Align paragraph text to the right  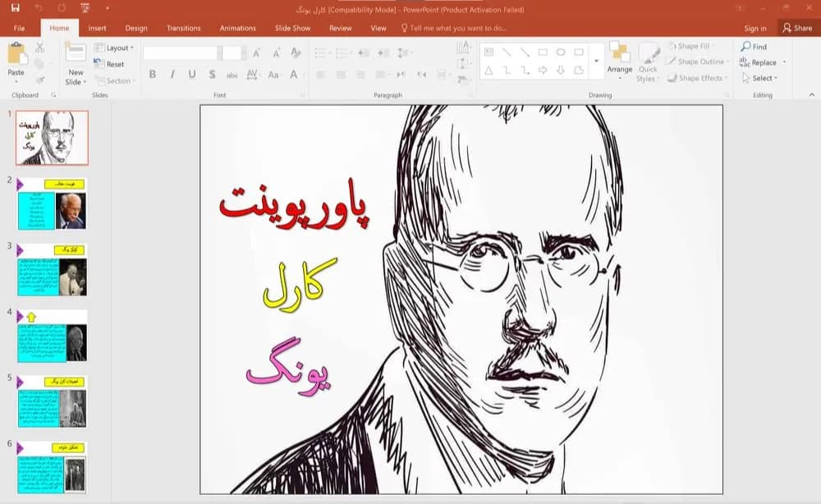pyautogui.click(x=360, y=75)
